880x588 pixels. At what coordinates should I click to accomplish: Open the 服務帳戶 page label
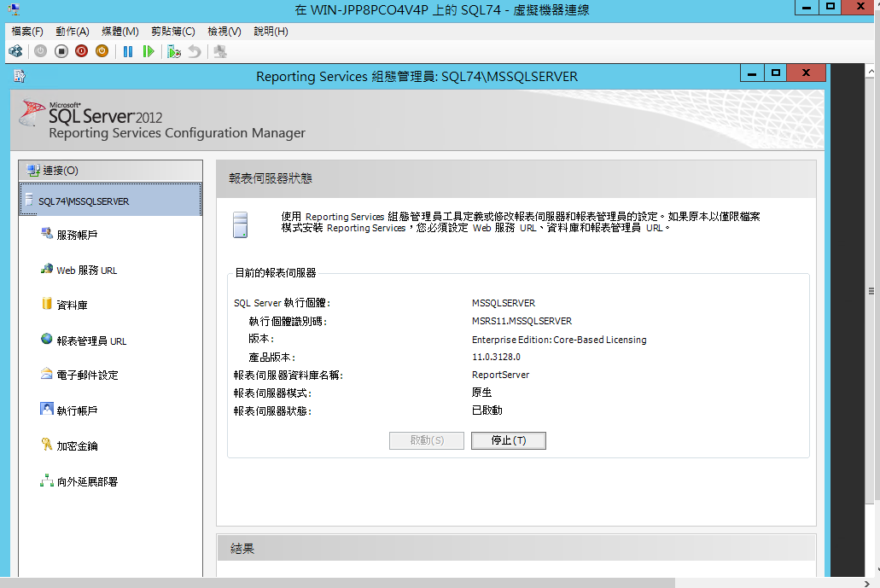point(78,235)
